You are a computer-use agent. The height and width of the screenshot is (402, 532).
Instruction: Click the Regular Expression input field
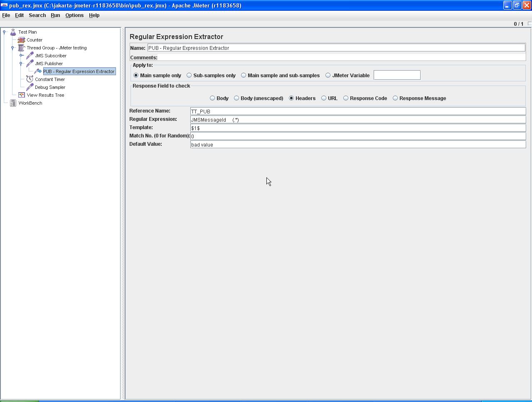coord(357,120)
